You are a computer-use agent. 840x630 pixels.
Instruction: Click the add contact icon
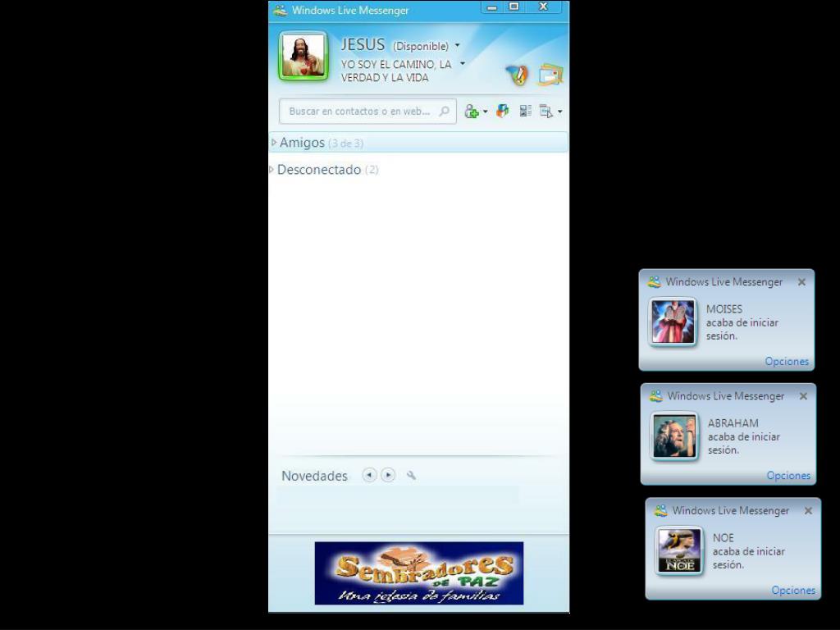point(472,111)
